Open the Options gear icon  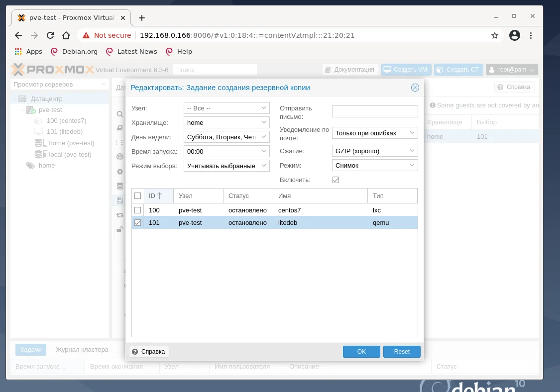(x=119, y=171)
